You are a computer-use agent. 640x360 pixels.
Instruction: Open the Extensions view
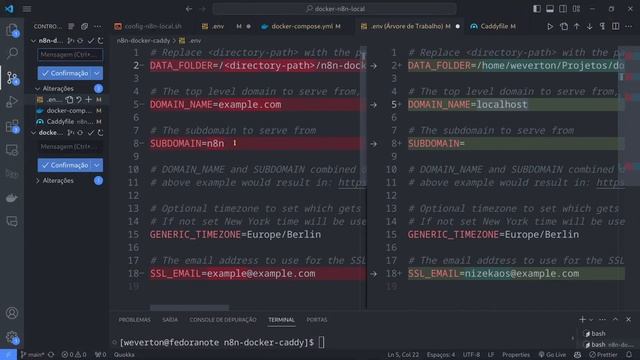12,126
